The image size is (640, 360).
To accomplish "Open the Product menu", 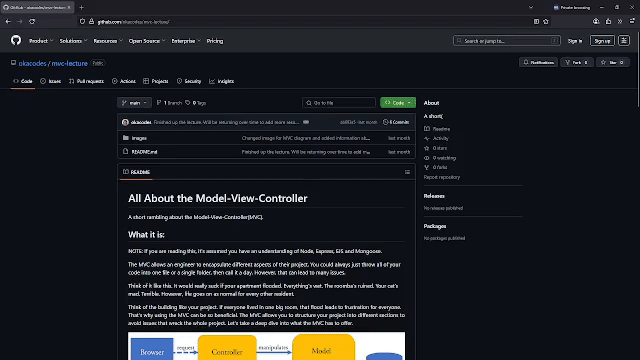I will pyautogui.click(x=41, y=41).
